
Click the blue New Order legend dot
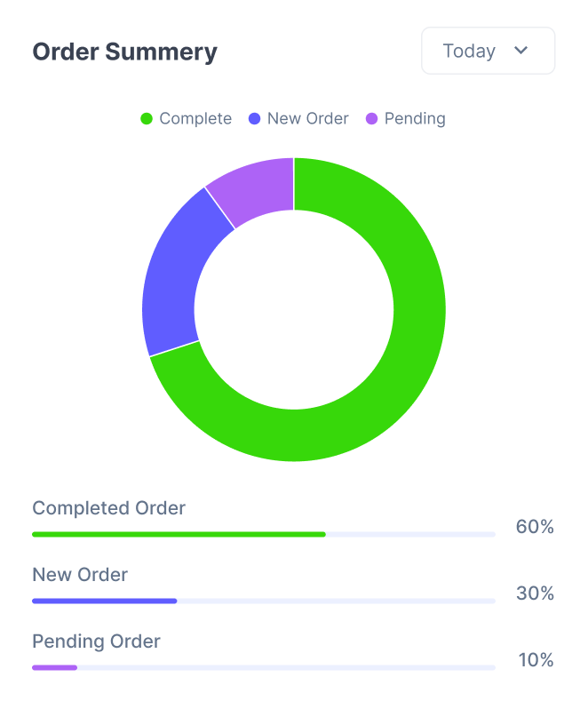pyautogui.click(x=254, y=118)
